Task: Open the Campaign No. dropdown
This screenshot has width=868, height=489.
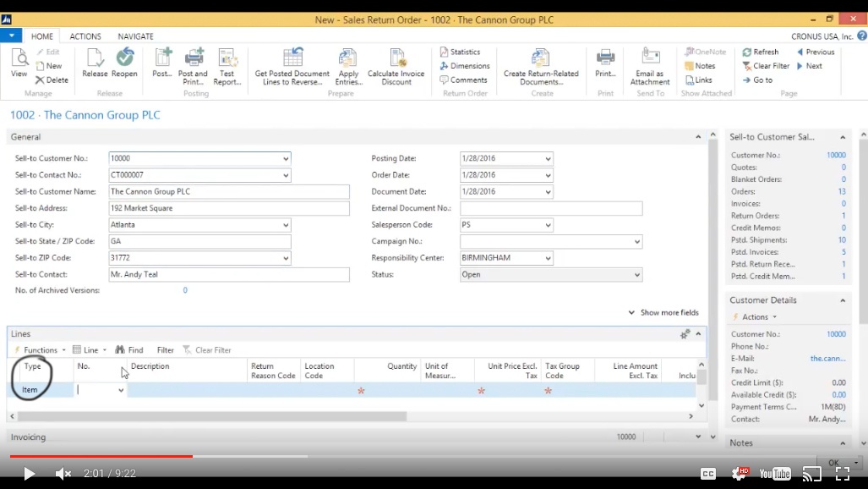Action: pos(636,242)
